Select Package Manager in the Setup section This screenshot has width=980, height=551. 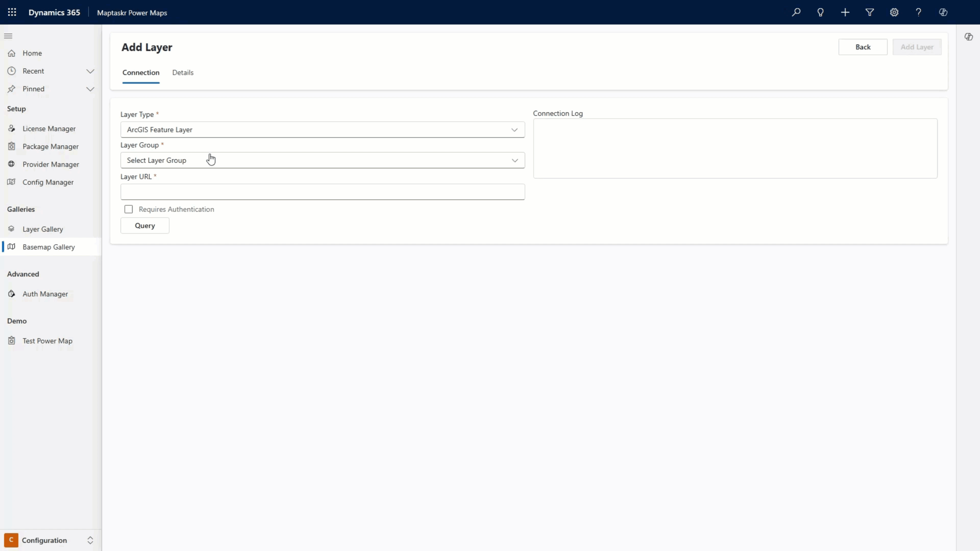(x=50, y=146)
